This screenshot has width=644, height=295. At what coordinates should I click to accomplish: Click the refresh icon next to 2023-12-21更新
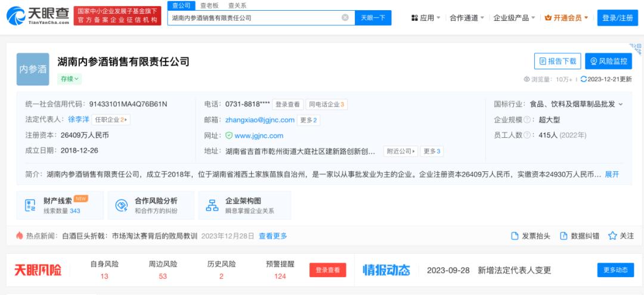coord(584,79)
